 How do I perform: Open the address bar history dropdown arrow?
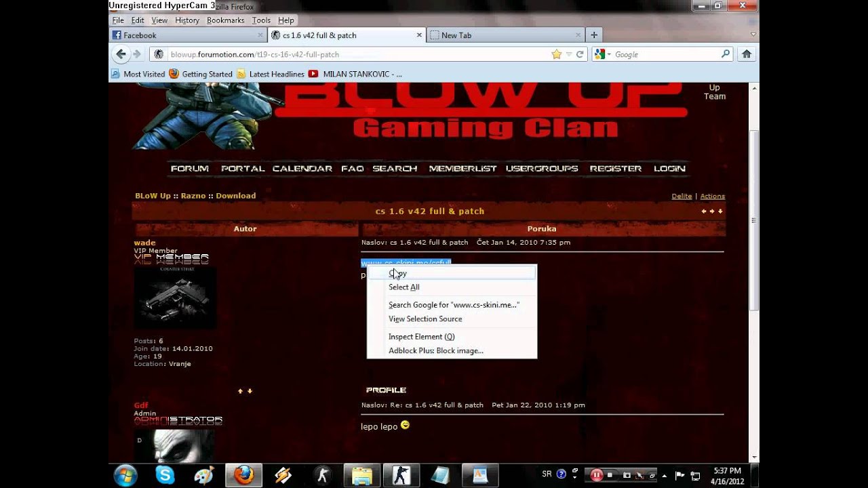[x=569, y=54]
